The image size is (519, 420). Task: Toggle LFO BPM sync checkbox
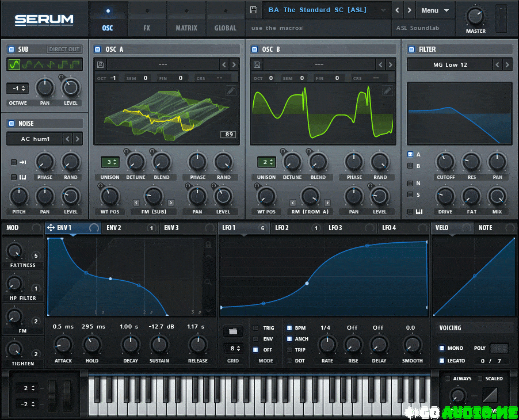tap(289, 328)
